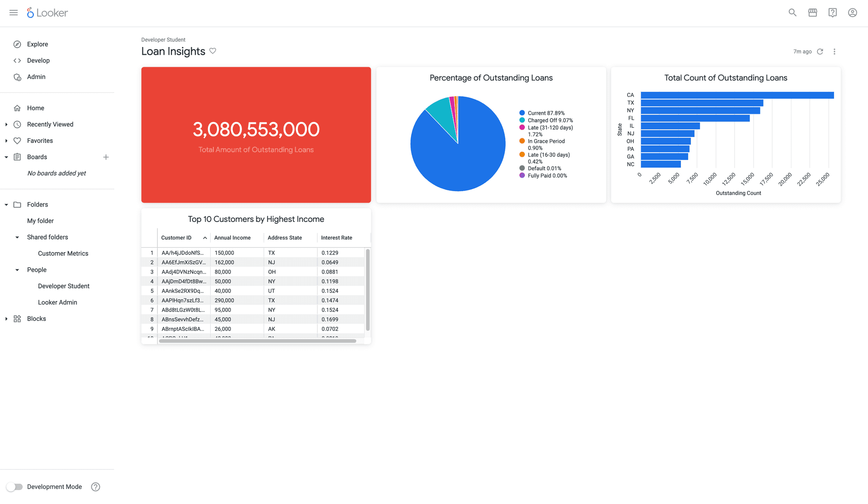Click the Admin gear icon
Viewport: 868px width, 504px height.
pyautogui.click(x=17, y=77)
